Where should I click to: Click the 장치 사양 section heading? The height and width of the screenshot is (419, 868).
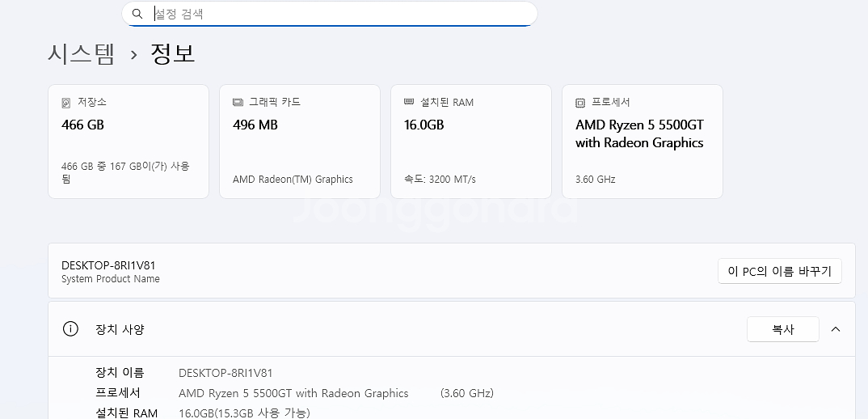(x=120, y=329)
